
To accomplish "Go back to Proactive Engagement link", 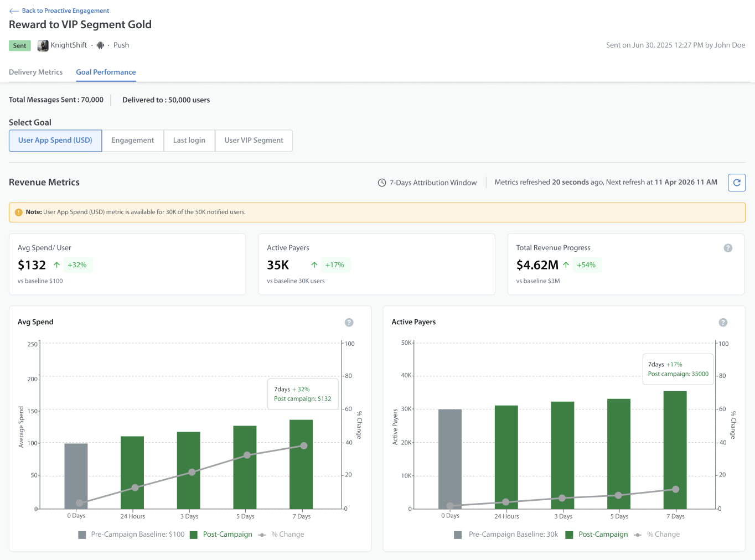I will coord(65,11).
